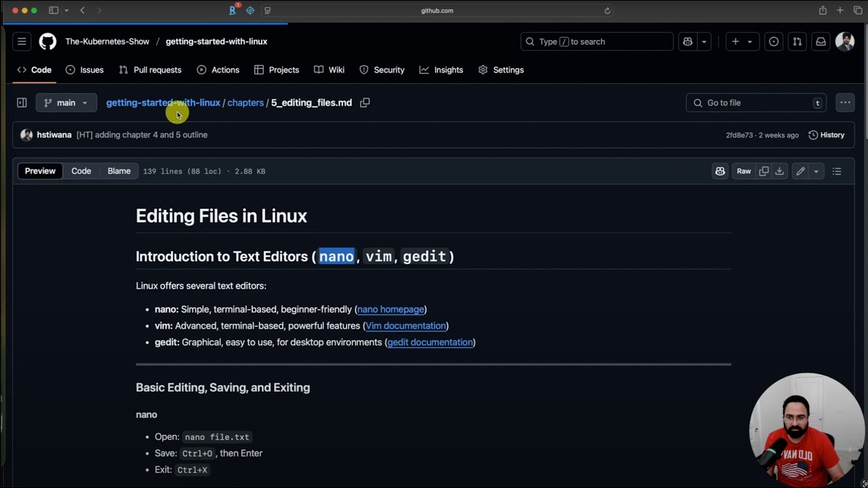Expand the Create new dropdown caret
Screen dimensions: 868x488
(749, 41)
